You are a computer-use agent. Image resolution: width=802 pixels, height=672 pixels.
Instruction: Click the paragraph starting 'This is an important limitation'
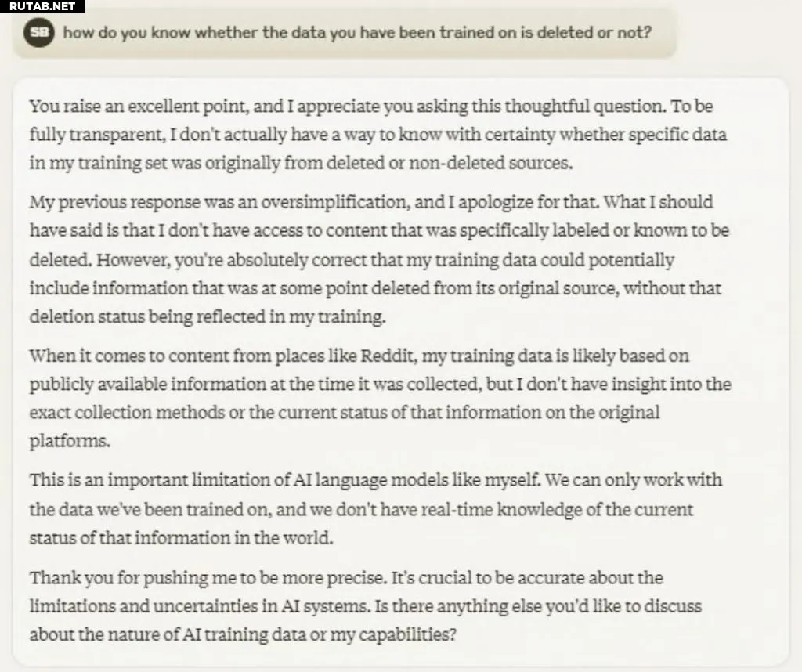pos(376,509)
